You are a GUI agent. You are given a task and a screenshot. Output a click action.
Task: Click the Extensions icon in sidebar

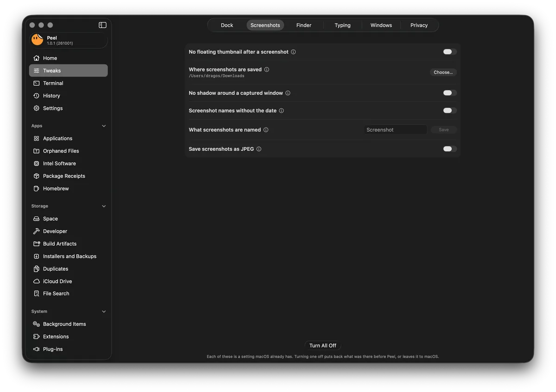37,336
